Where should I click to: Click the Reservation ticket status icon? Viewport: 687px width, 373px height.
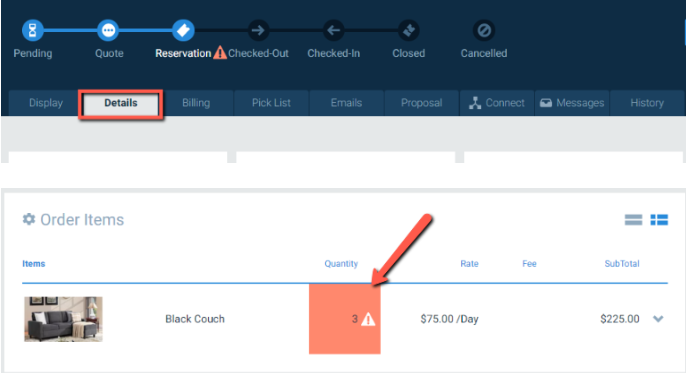pyautogui.click(x=183, y=30)
